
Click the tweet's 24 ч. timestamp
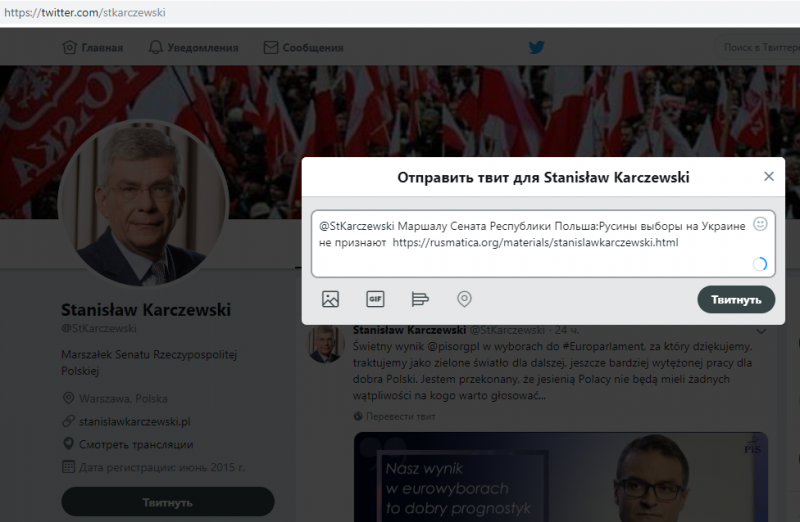(567, 330)
